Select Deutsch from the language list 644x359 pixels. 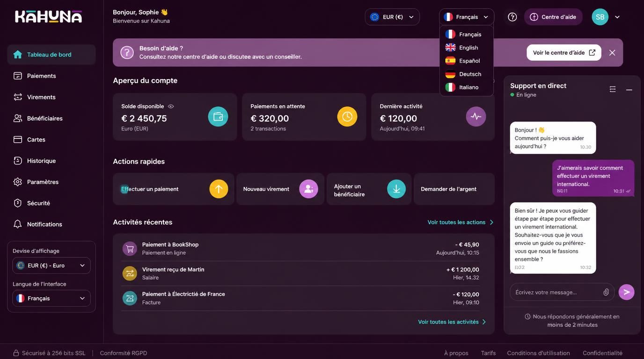pyautogui.click(x=467, y=74)
